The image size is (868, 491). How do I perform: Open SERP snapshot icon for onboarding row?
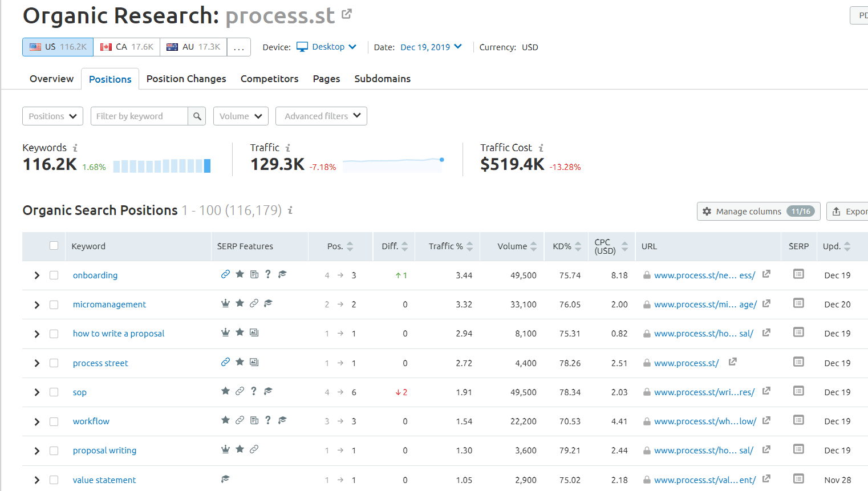[798, 274]
